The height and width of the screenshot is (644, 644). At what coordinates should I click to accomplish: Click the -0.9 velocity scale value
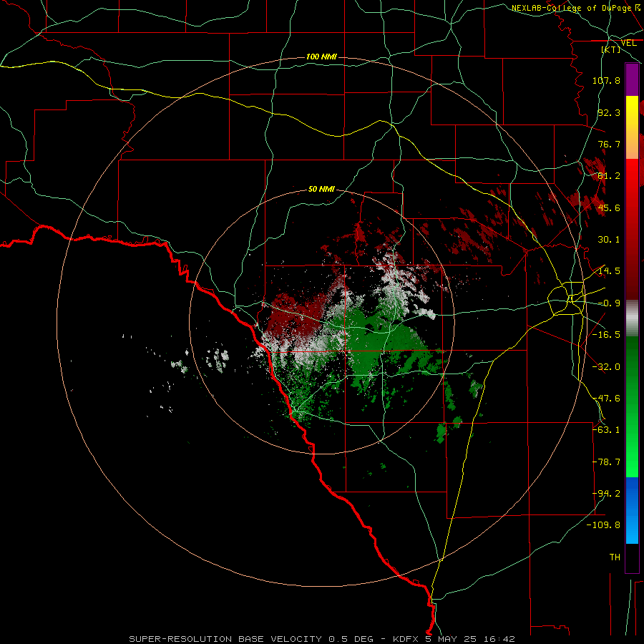pos(609,303)
